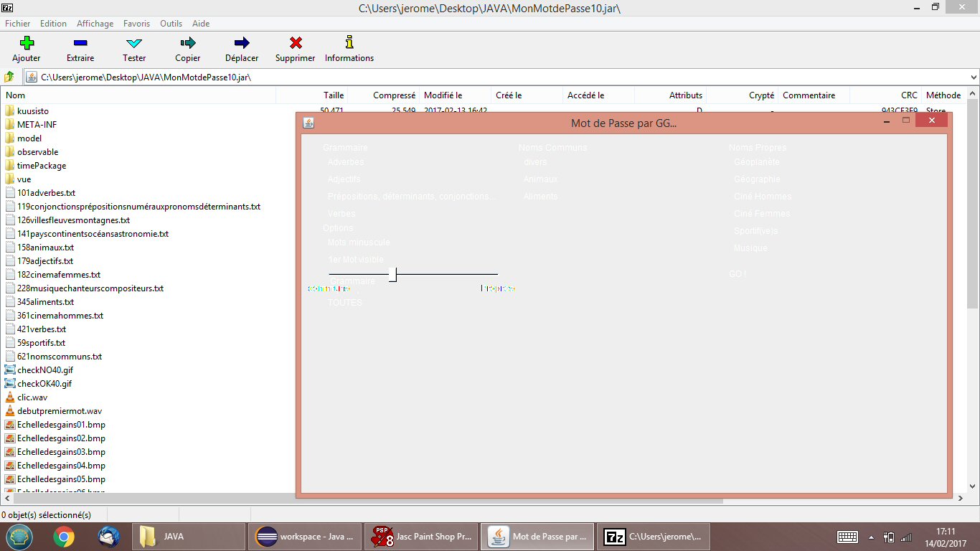Viewport: 980px width, 551px height.
Task: Click the green Ajouter plus icon
Action: pyautogui.click(x=27, y=43)
